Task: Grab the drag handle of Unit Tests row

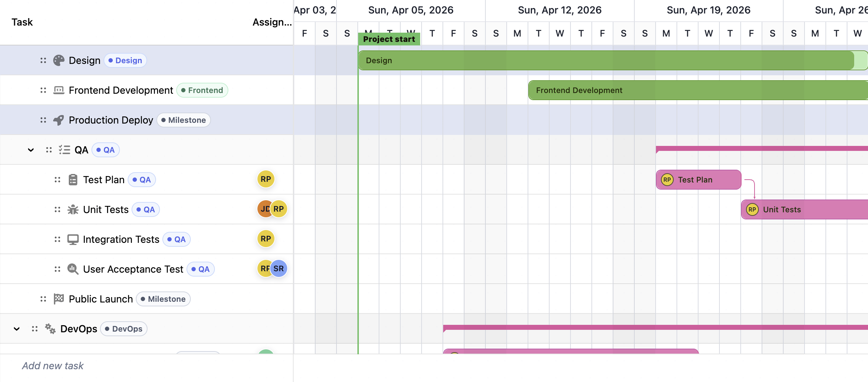Action: (57, 209)
